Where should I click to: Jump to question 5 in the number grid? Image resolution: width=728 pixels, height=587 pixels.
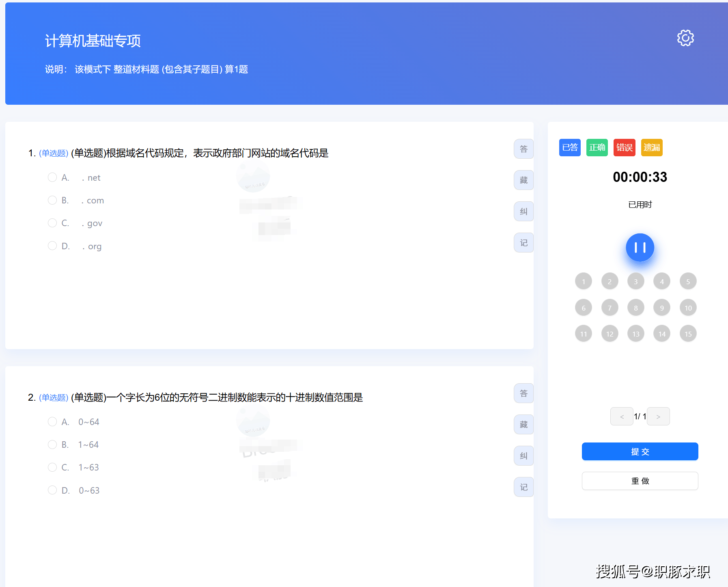(x=688, y=281)
